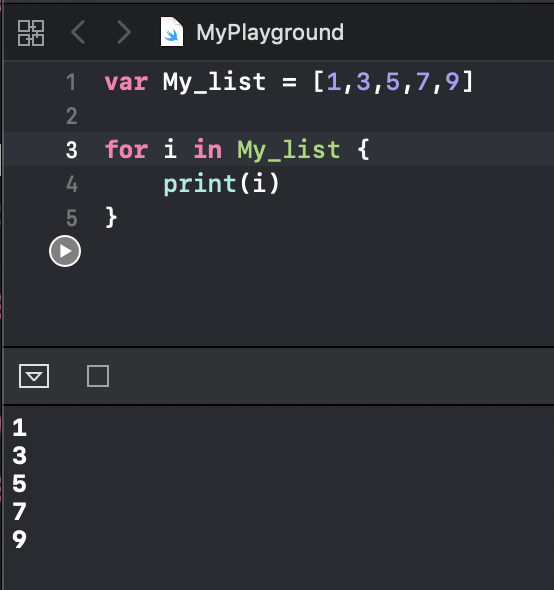Click the MyPlayground Swift file icon
Image resolution: width=554 pixels, height=590 pixels.
tap(172, 32)
